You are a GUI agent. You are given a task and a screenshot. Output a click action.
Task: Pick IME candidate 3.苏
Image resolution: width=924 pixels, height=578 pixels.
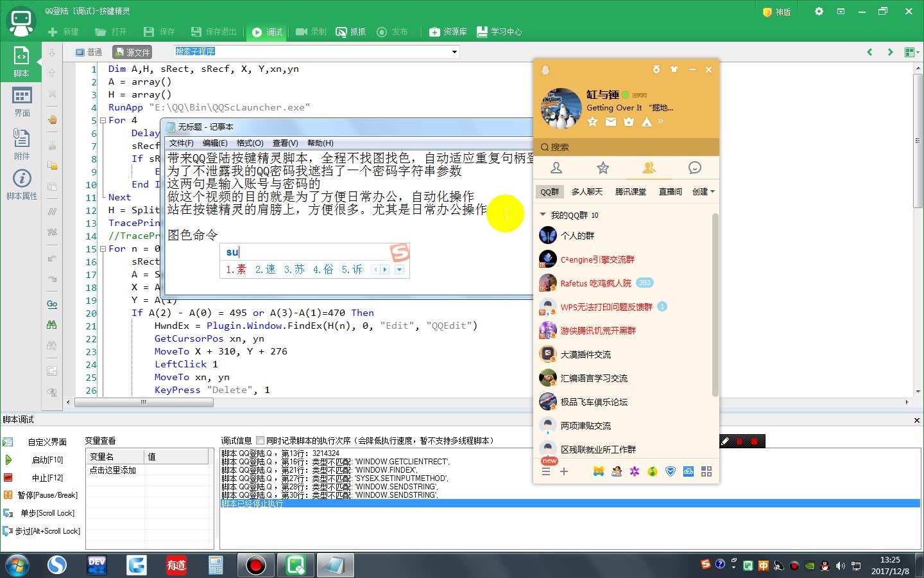click(x=294, y=270)
